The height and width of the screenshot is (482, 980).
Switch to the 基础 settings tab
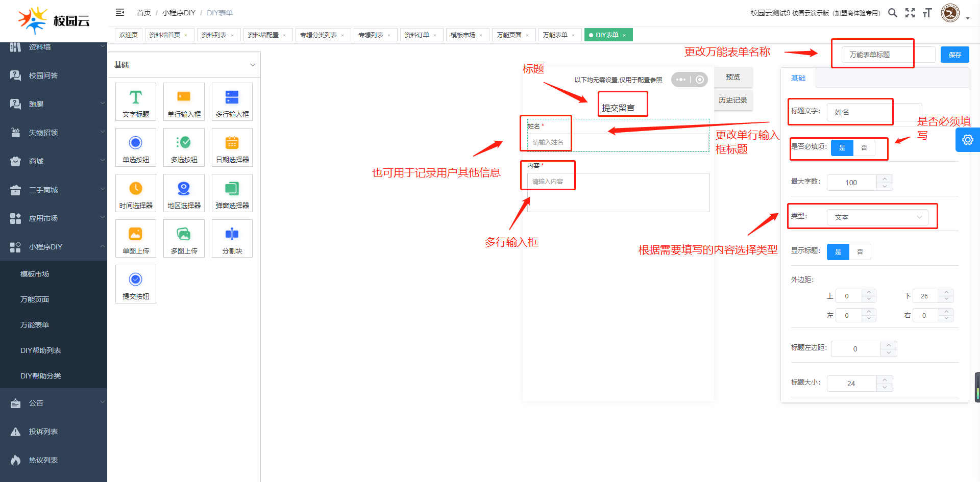coord(798,78)
